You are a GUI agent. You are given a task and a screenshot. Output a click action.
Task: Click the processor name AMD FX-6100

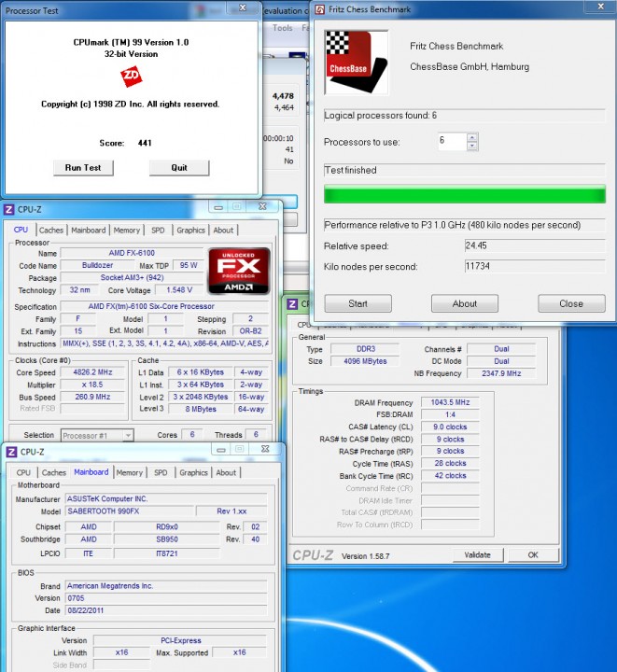click(x=132, y=253)
